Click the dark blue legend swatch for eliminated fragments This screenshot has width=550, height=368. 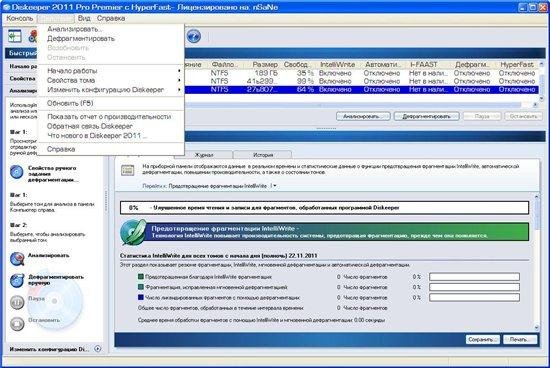pos(141,297)
